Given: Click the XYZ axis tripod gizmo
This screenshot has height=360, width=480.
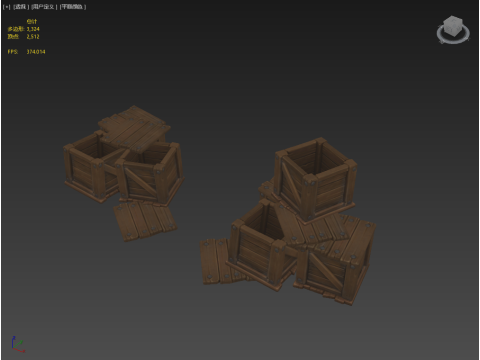Looking at the screenshot, I should [18, 344].
